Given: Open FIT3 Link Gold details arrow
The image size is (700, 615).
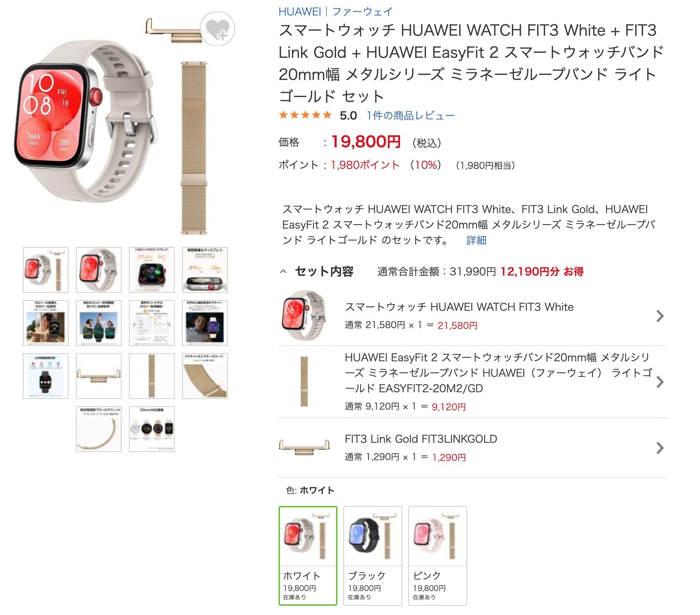Looking at the screenshot, I should pyautogui.click(x=660, y=448).
